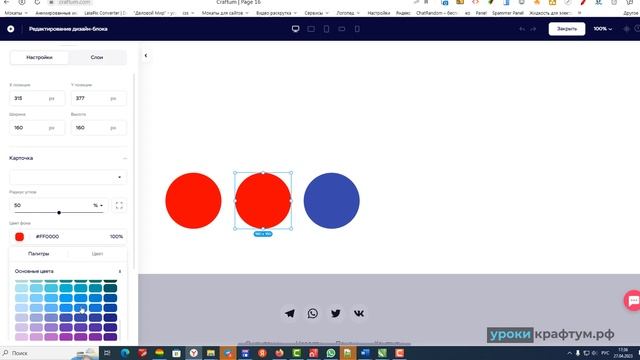Open the Логопед bookmarks folder

pos(348,13)
